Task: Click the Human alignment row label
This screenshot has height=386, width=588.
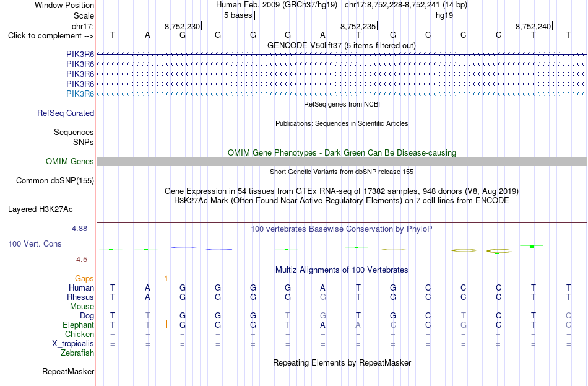Action: [x=81, y=287]
